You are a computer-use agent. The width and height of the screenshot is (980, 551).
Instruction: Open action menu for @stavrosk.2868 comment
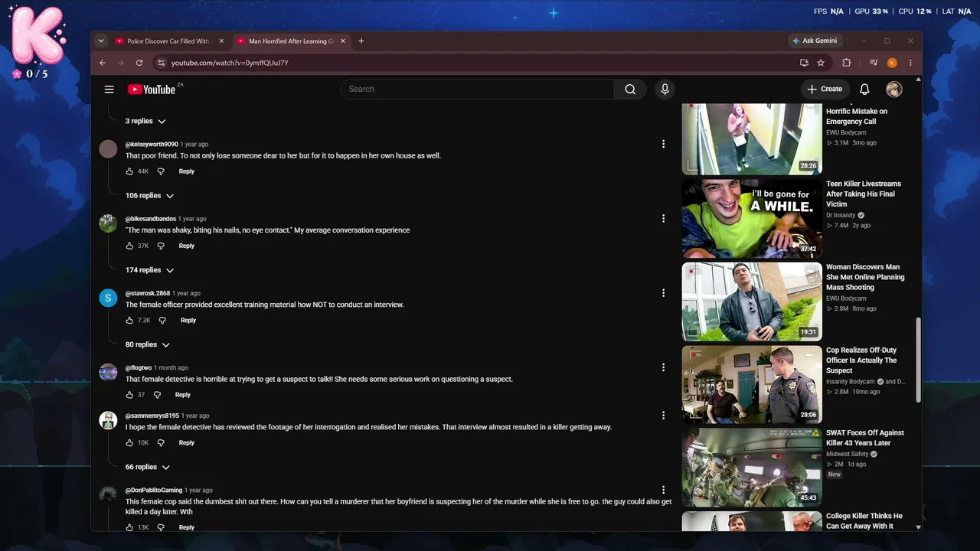pyautogui.click(x=663, y=293)
